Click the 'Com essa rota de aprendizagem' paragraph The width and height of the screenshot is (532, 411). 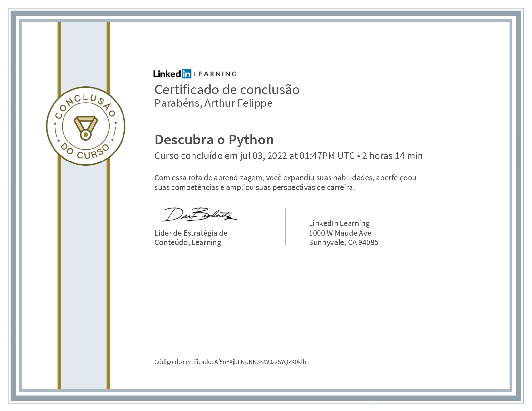point(285,182)
